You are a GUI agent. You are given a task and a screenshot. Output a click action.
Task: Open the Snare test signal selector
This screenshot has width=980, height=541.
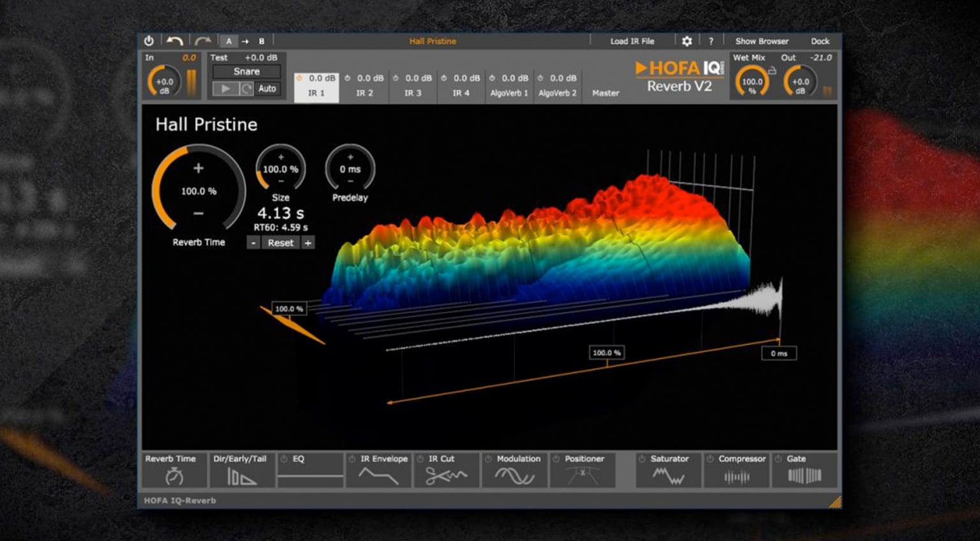[246, 71]
